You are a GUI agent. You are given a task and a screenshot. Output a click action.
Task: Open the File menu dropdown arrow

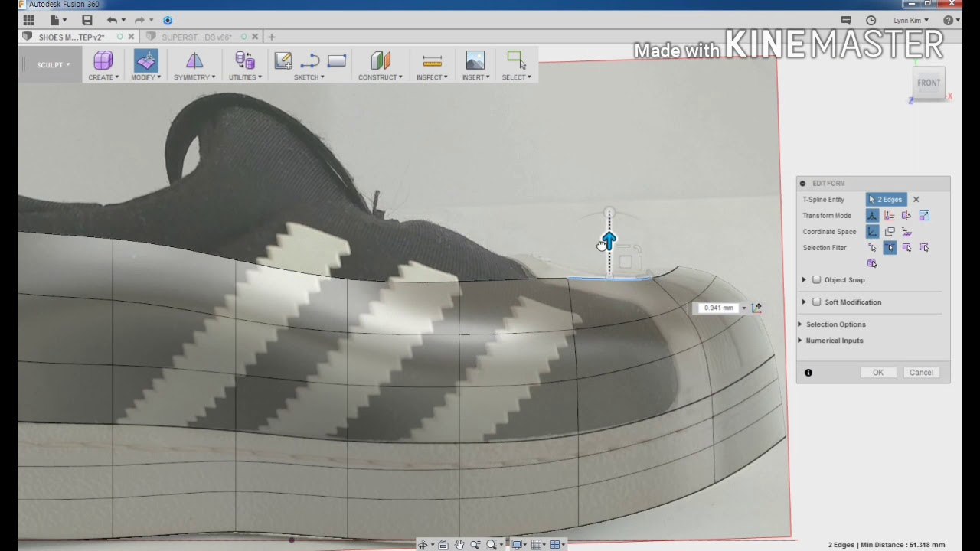pos(64,21)
